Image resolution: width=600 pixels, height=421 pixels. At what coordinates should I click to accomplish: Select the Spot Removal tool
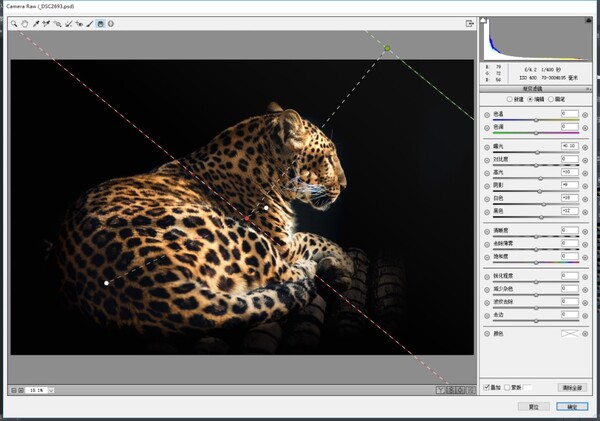68,24
